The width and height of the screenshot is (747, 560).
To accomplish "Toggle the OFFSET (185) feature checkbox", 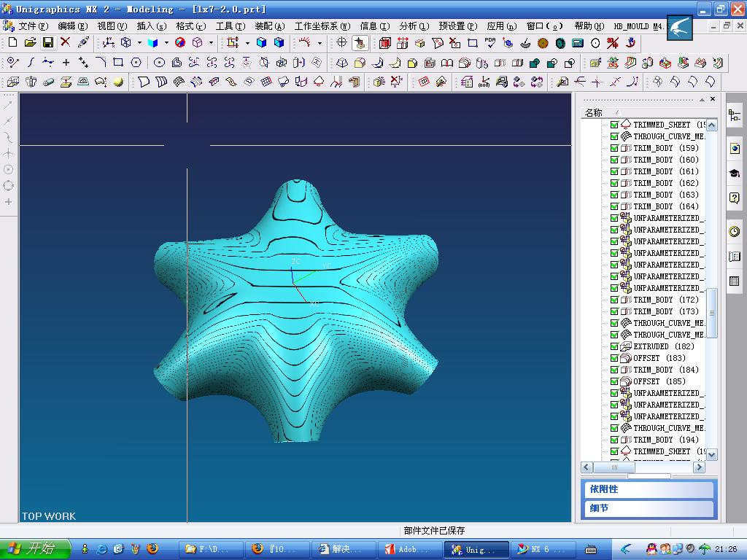I will (x=614, y=381).
